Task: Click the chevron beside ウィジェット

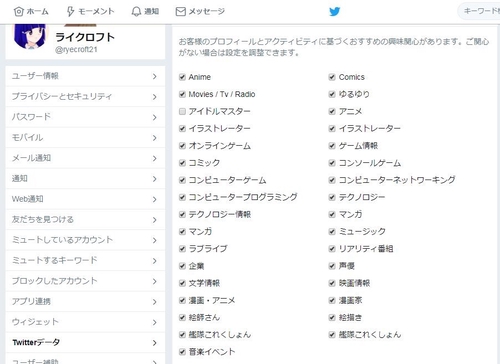Action: tap(154, 322)
